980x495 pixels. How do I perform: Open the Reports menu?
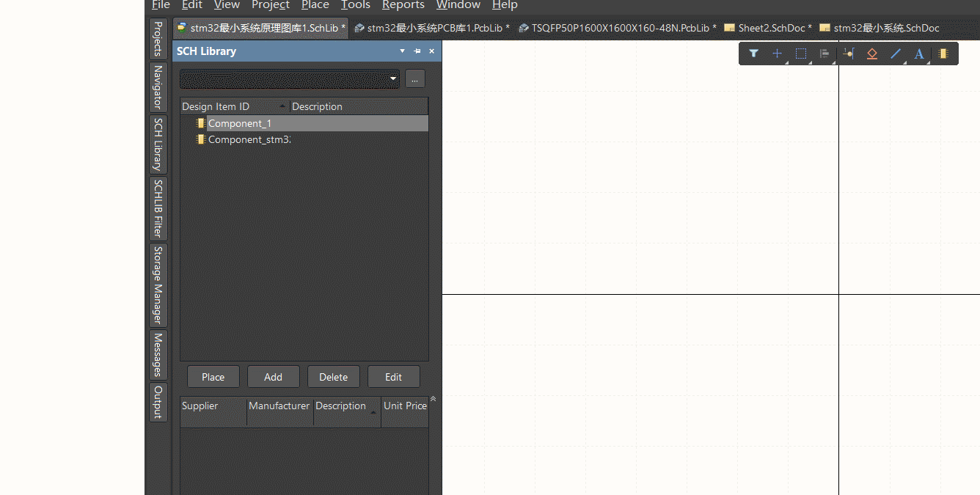(403, 5)
